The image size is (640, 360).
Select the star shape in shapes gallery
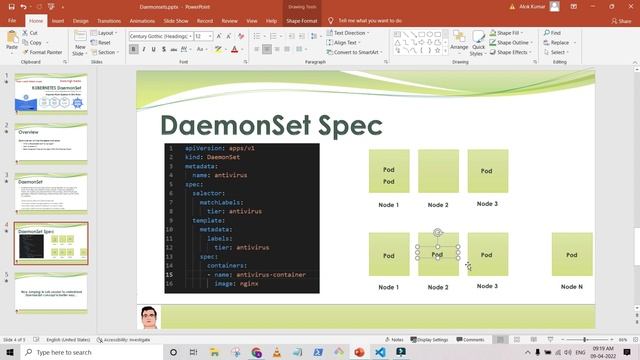tap(438, 50)
